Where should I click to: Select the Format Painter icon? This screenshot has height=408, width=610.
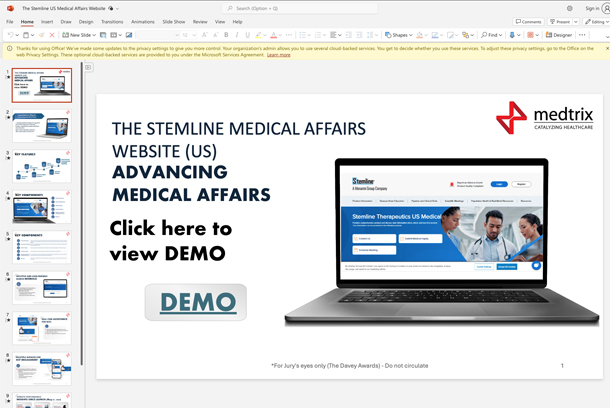coord(42,35)
